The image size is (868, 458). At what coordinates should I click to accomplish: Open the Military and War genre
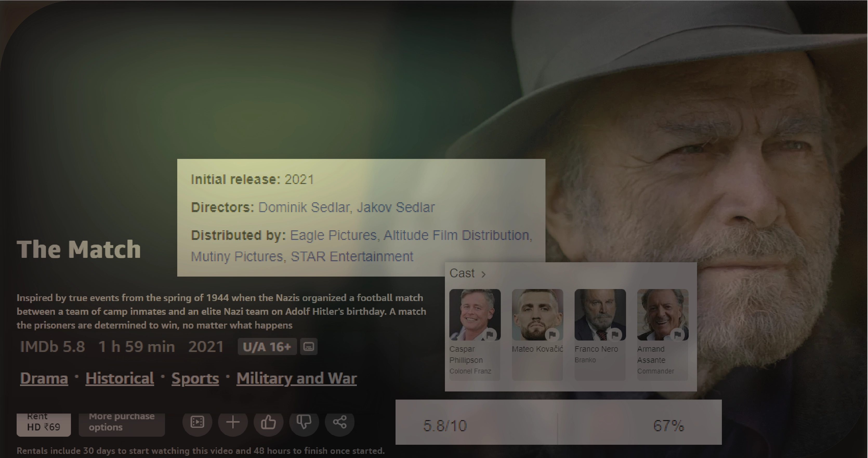point(297,378)
